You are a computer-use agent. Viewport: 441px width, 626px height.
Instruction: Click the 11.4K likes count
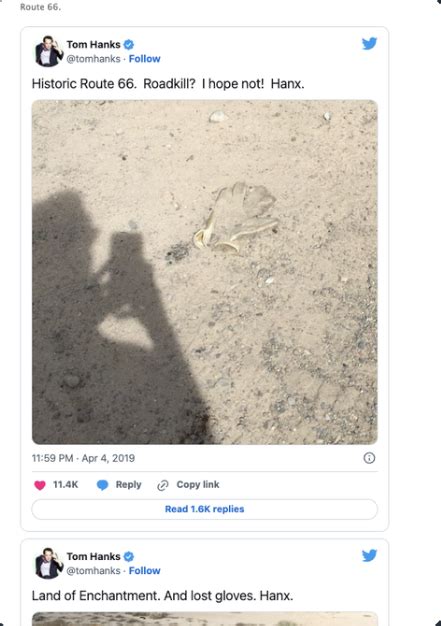pos(65,484)
